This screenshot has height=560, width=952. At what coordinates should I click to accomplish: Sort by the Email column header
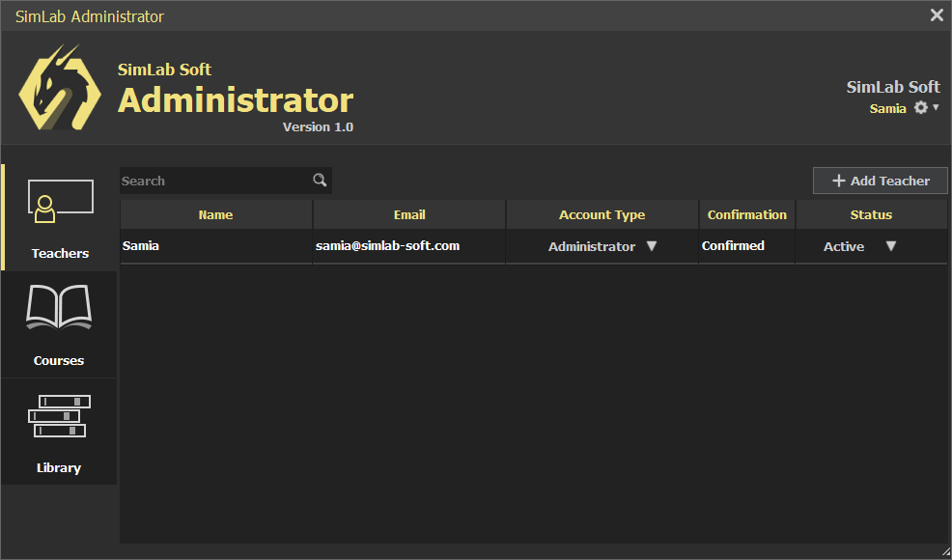(409, 215)
